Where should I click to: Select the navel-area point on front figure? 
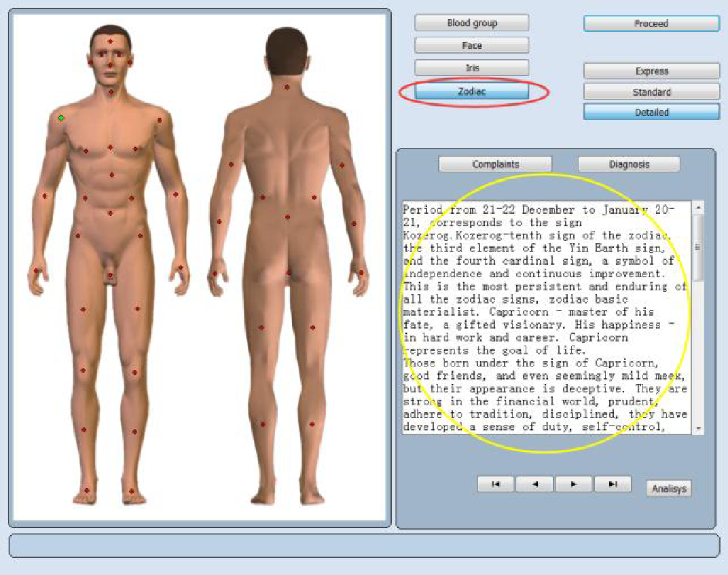point(110,213)
